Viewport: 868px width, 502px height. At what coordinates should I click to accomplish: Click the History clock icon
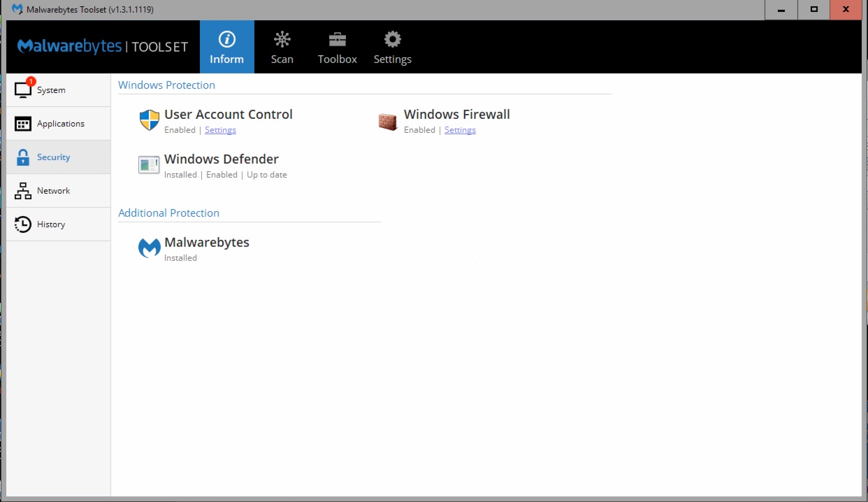(x=23, y=224)
